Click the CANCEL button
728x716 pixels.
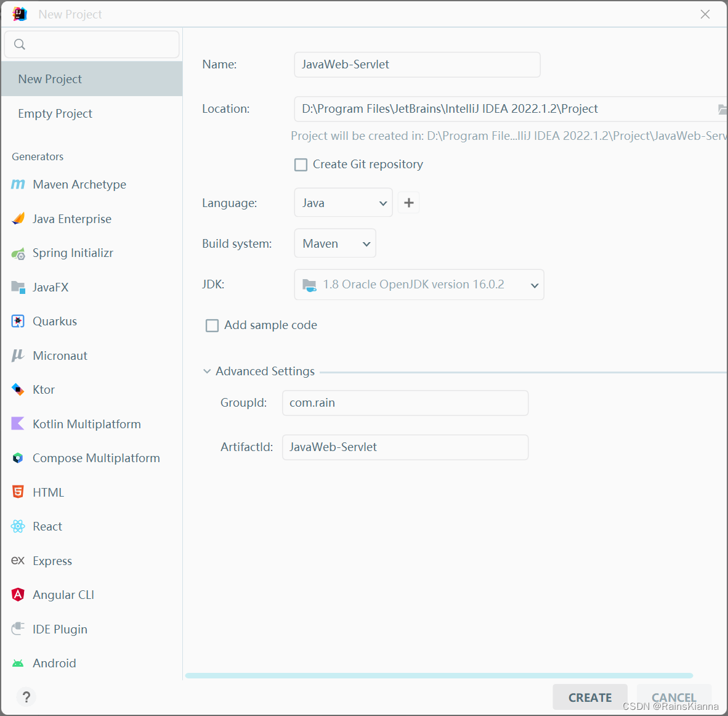tap(674, 697)
